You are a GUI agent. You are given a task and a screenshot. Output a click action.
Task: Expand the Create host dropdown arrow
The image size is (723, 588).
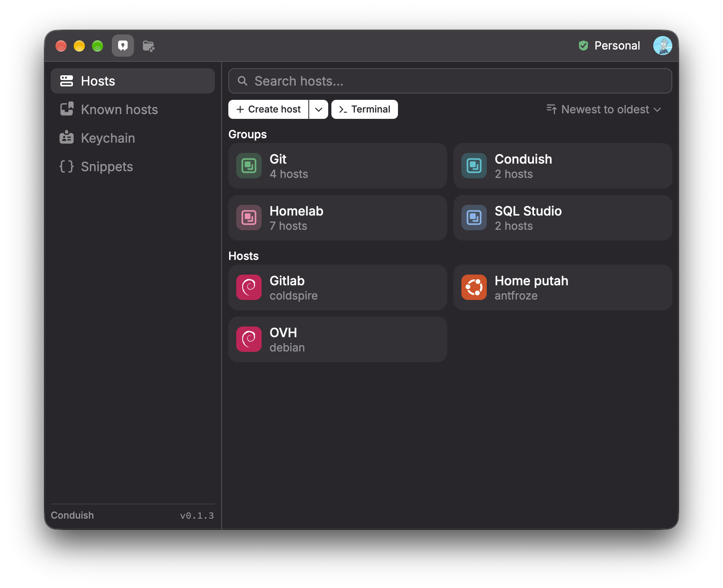coord(319,109)
